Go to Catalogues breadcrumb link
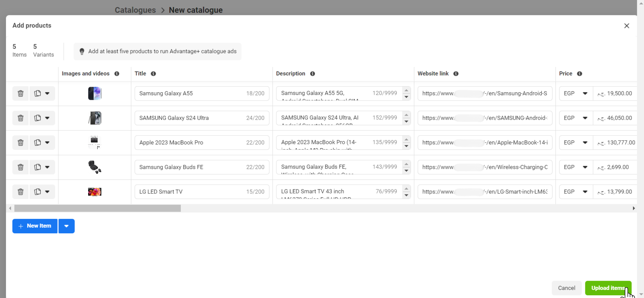The image size is (644, 298). point(135,10)
